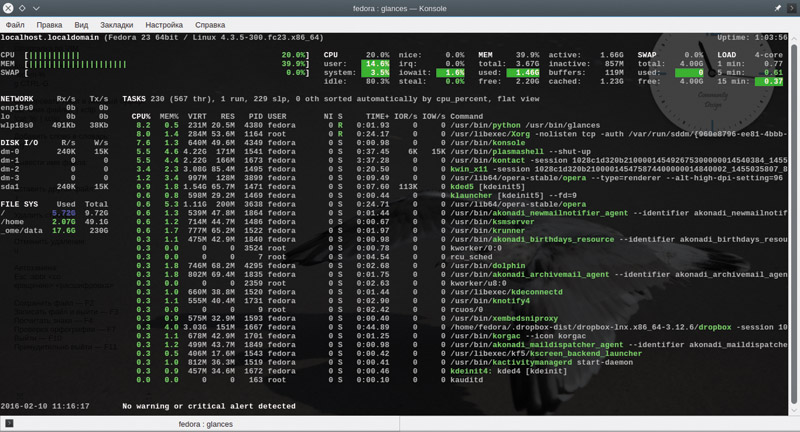This screenshot has width=800, height=432.
Task: Click highlighted CPU user value 14.6%
Action: 376,64
